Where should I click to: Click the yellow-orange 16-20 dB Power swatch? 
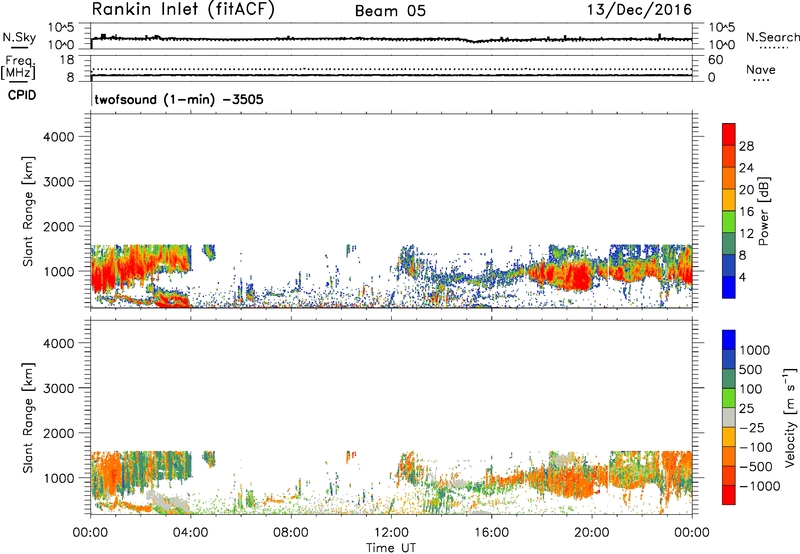(x=729, y=198)
